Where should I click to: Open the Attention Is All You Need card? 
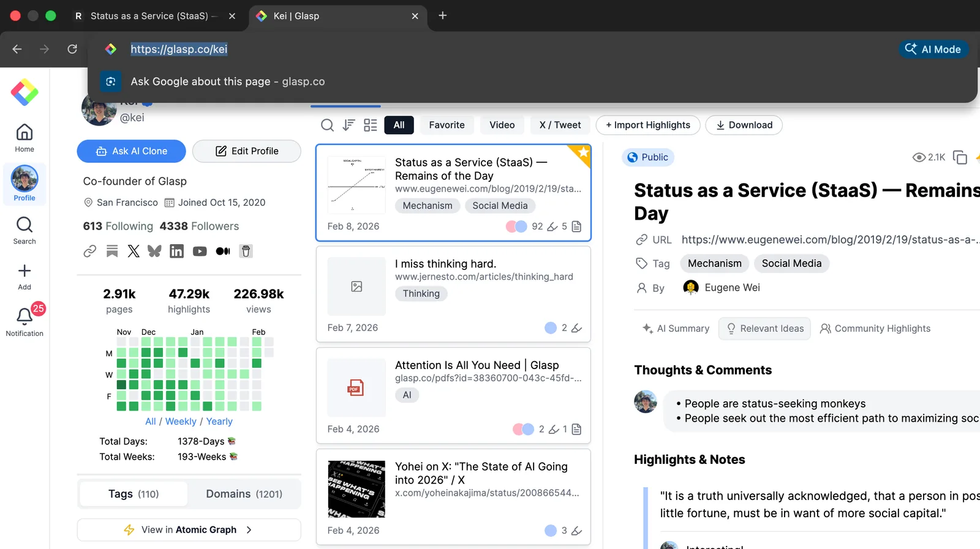point(453,395)
